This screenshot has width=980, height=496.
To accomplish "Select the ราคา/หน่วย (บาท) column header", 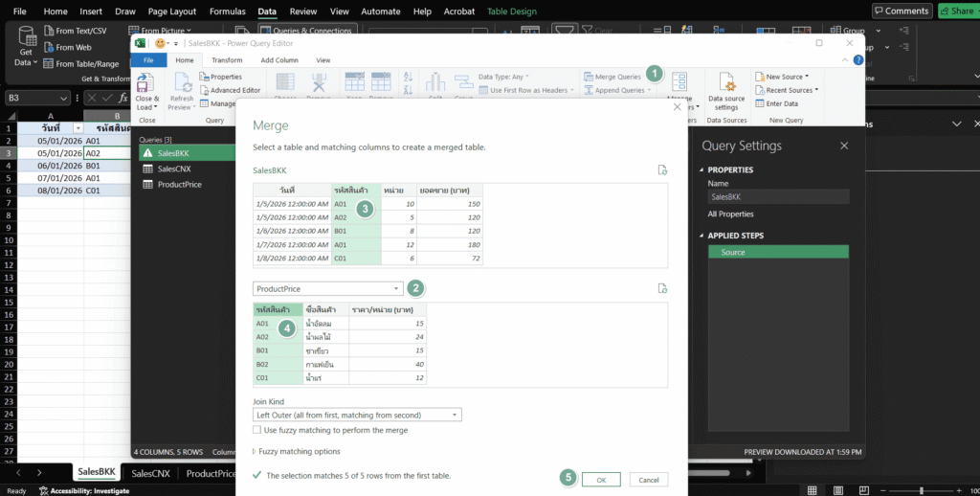I will pyautogui.click(x=387, y=309).
